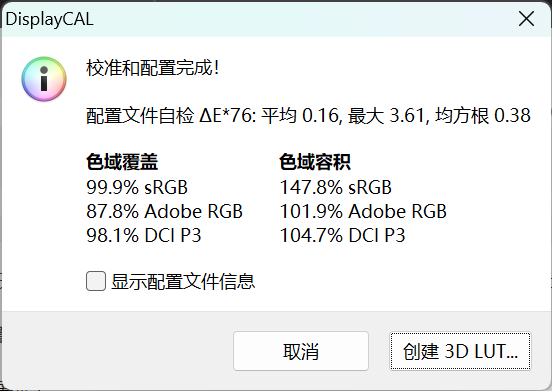Click the 87.8% Adobe RGB coverage value
This screenshot has height=391, width=552.
coord(164,212)
